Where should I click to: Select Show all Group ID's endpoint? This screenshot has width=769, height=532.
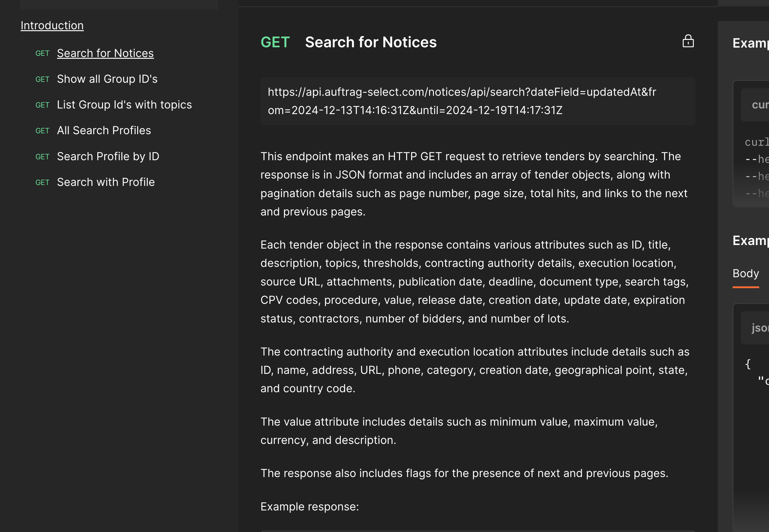click(107, 79)
